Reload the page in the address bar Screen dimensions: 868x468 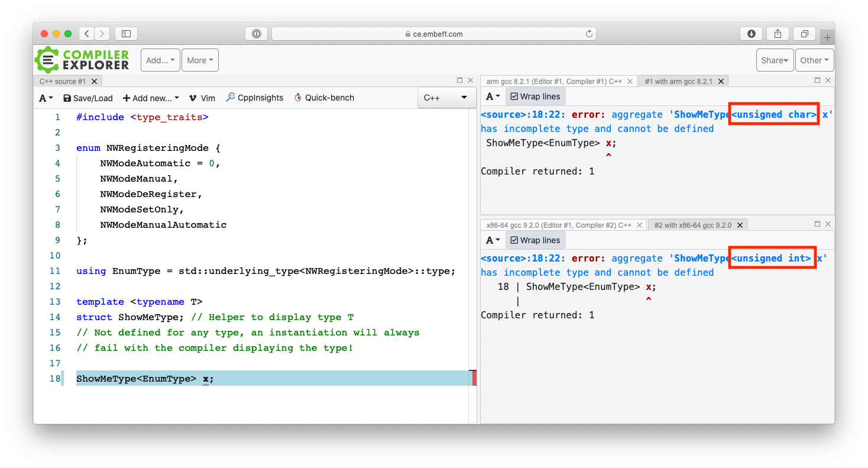589,34
